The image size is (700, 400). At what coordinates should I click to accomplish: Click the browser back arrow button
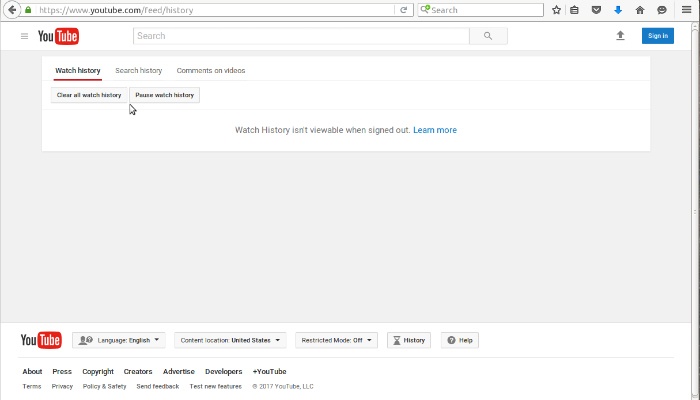(x=12, y=9)
